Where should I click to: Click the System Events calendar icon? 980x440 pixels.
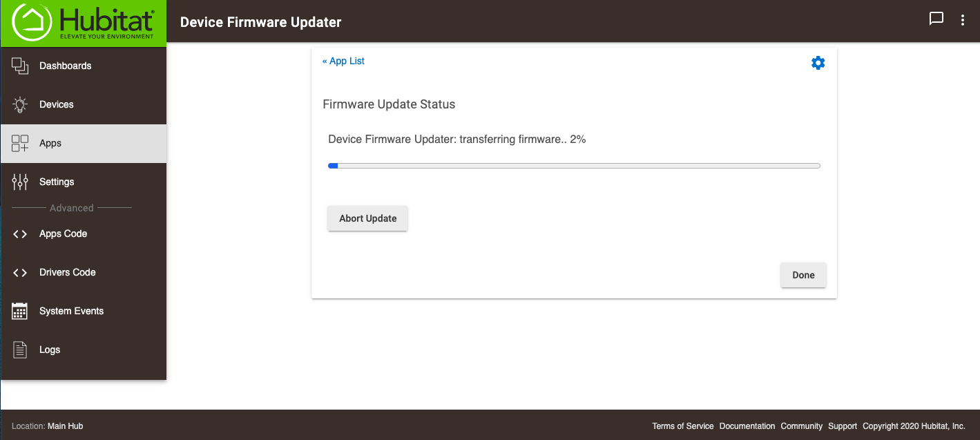[x=20, y=311]
